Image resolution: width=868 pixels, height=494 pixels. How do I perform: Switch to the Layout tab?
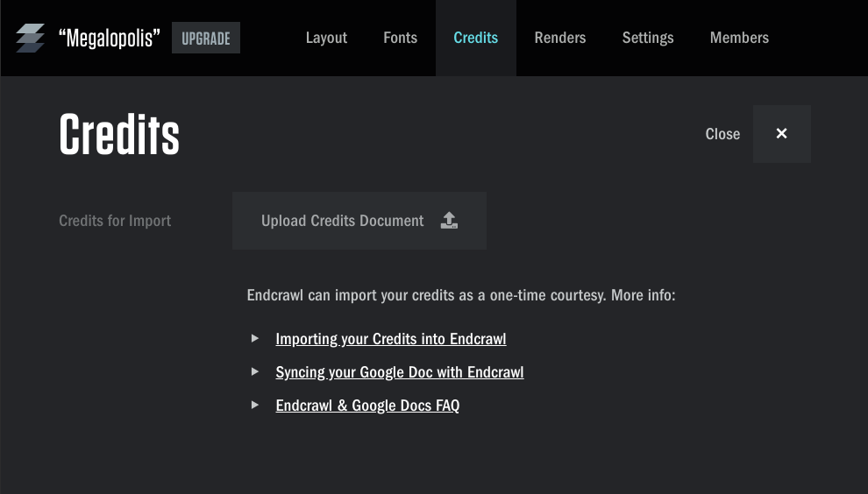[x=327, y=38]
